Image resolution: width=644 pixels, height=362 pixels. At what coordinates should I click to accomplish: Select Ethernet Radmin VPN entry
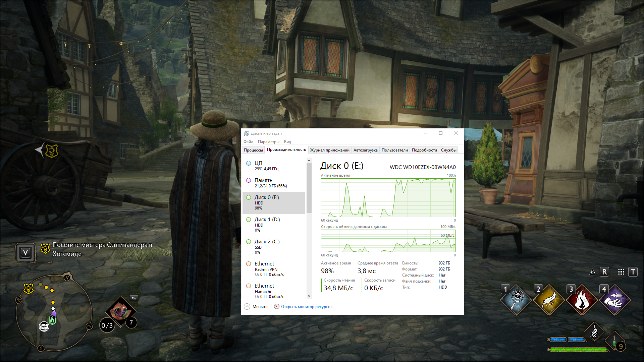[274, 269]
